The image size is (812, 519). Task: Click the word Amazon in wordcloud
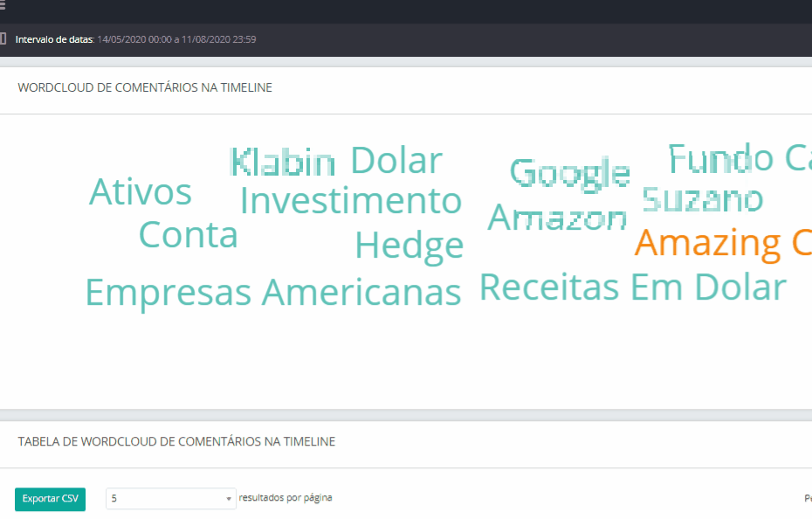coord(557,218)
